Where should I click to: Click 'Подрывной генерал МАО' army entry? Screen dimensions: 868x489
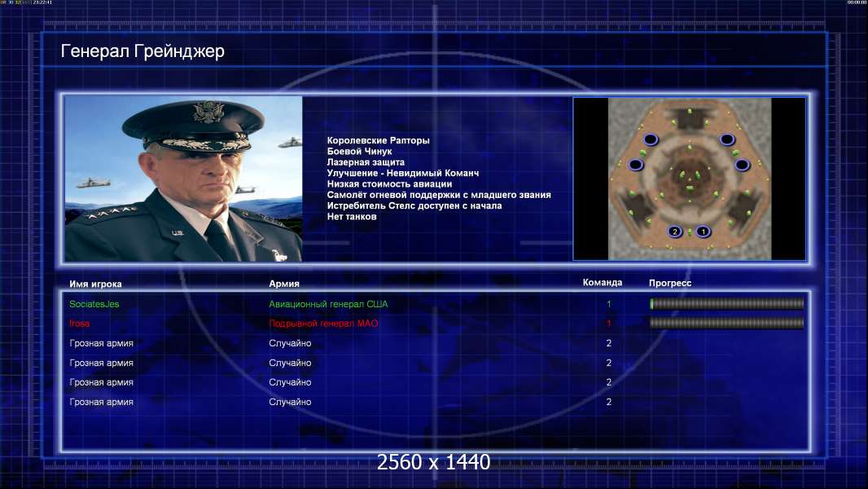(x=323, y=324)
